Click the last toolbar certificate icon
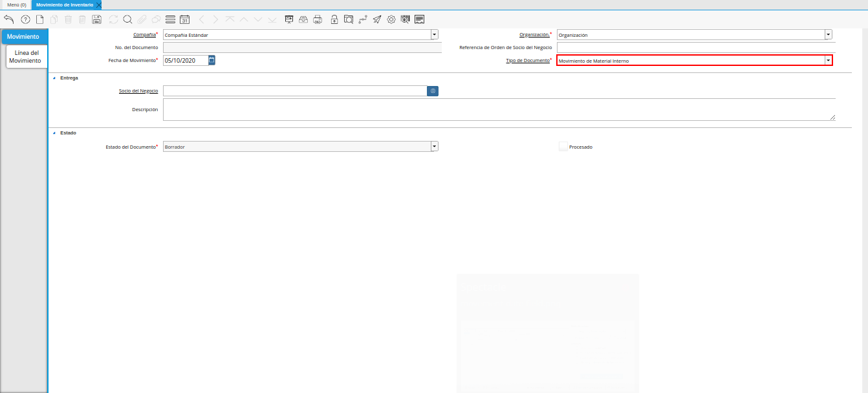 point(420,19)
